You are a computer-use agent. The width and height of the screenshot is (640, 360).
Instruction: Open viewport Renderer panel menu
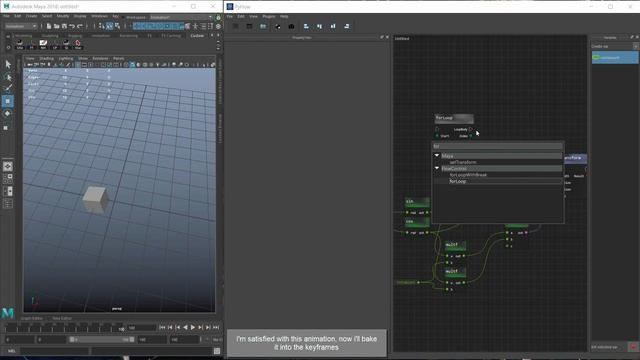click(x=100, y=58)
